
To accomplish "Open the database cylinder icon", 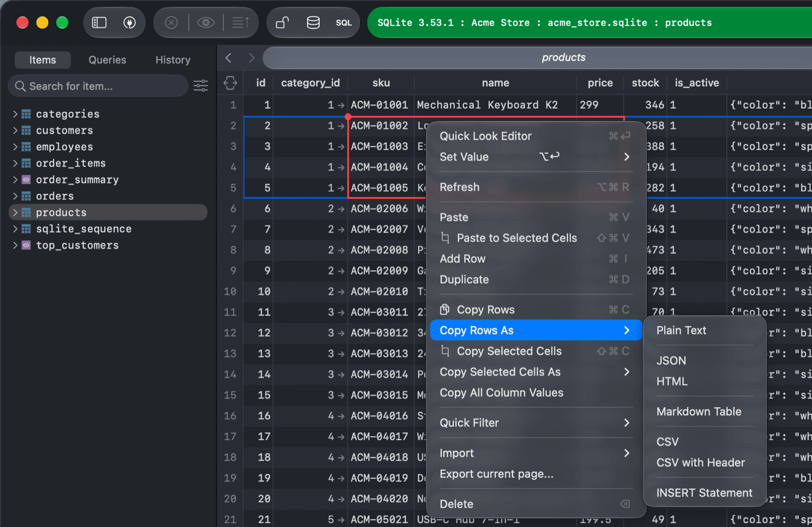I will pyautogui.click(x=313, y=22).
